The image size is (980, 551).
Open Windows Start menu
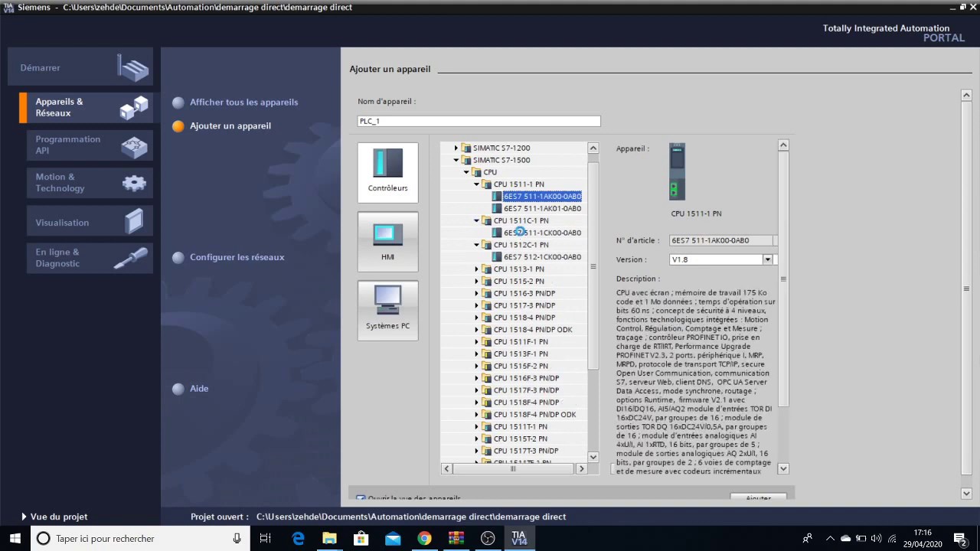[15, 538]
